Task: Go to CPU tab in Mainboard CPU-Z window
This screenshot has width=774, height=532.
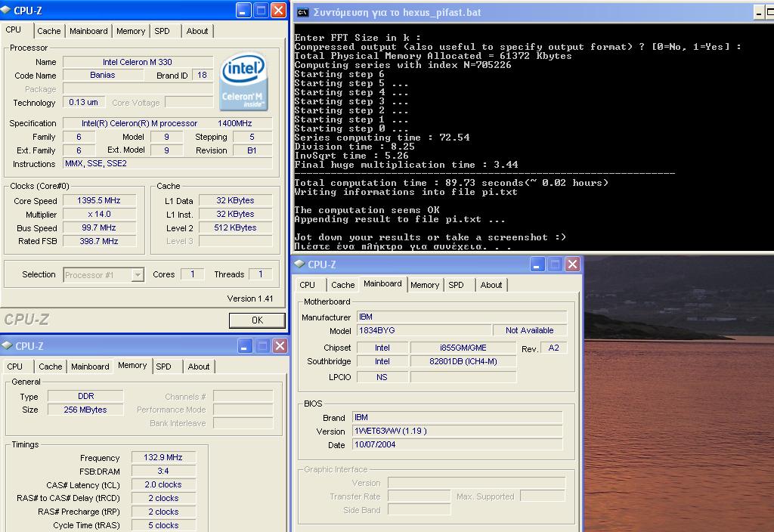Action: pos(307,285)
